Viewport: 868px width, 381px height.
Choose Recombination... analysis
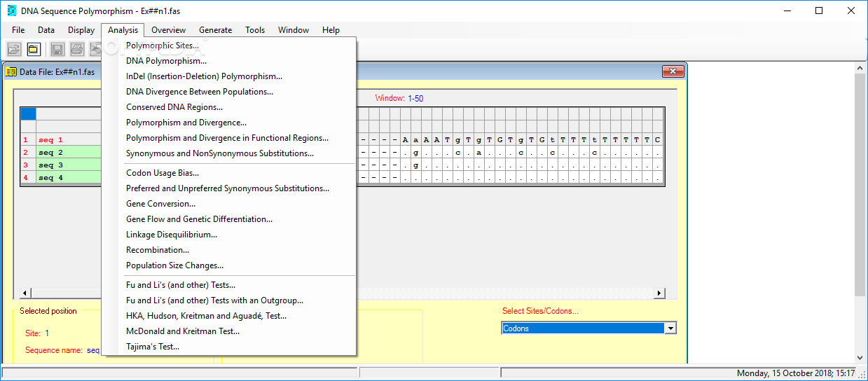point(229,250)
